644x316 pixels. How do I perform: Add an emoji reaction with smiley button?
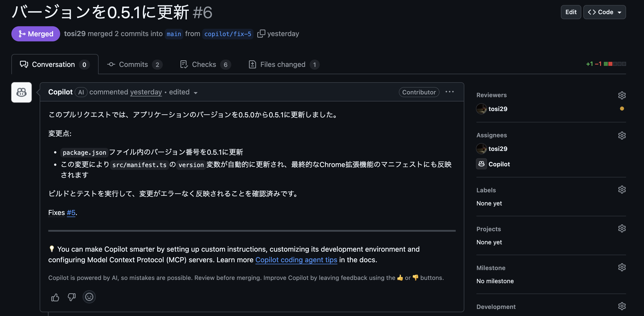point(89,297)
